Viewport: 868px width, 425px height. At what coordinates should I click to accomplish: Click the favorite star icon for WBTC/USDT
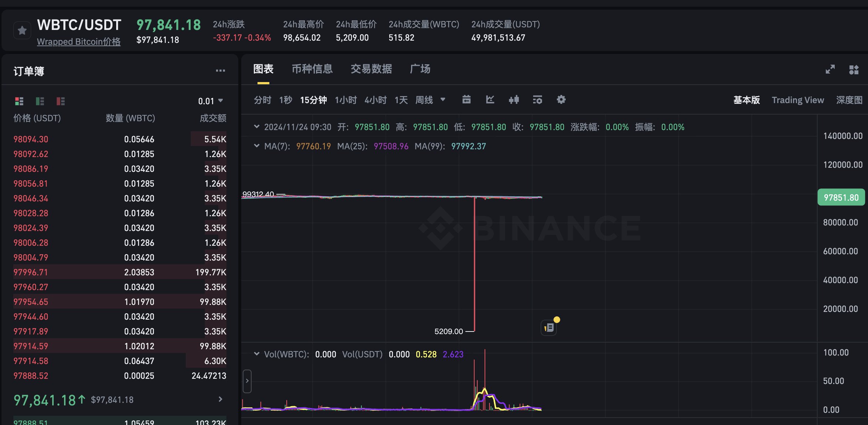click(22, 30)
